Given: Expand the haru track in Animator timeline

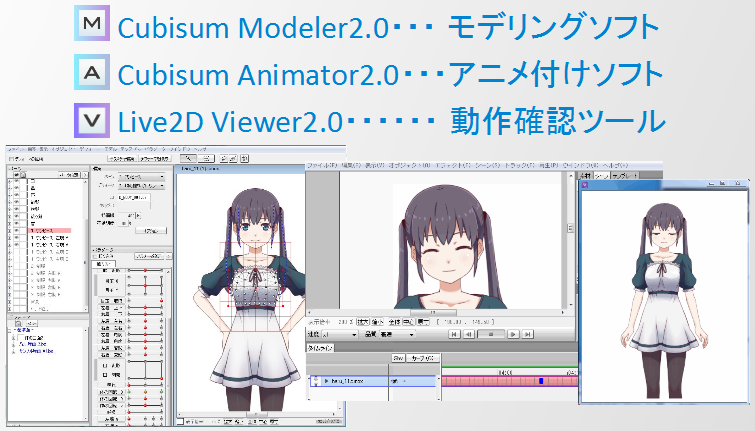Looking at the screenshot, I should tap(326, 380).
